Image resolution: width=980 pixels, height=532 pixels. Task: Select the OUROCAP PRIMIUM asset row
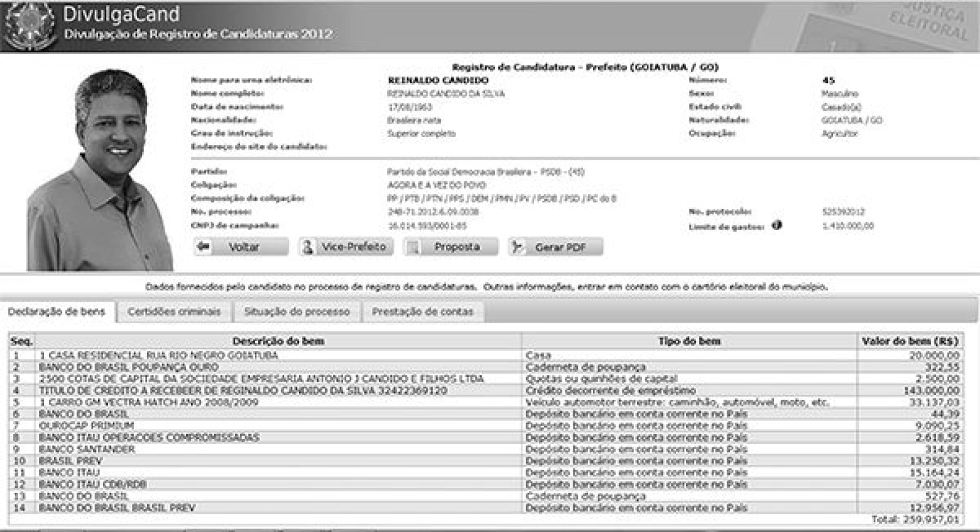click(x=86, y=425)
